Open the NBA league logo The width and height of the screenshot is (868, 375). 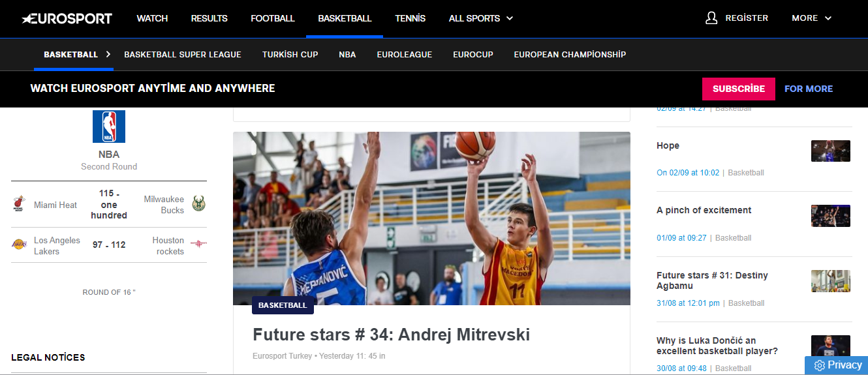tap(109, 127)
